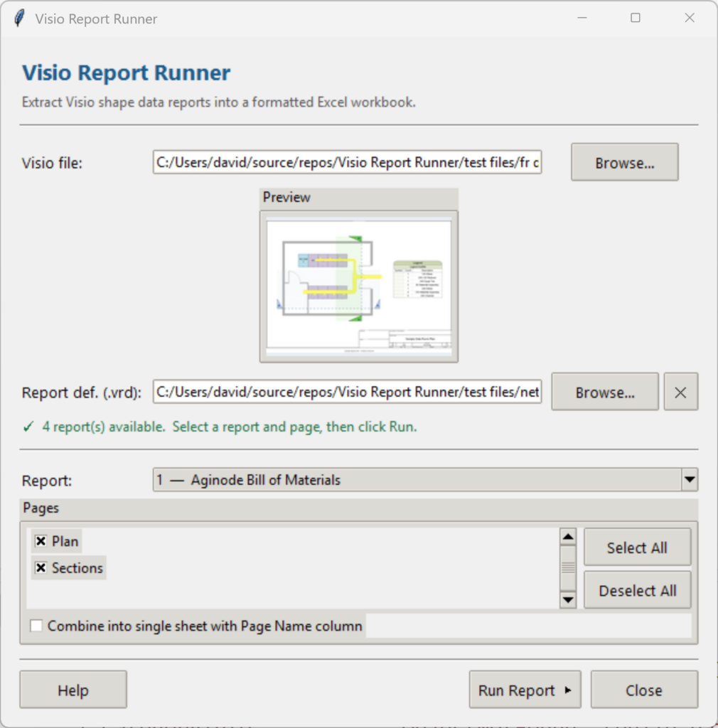Click the Close button at bottom
This screenshot has width=718, height=728.
(x=644, y=690)
